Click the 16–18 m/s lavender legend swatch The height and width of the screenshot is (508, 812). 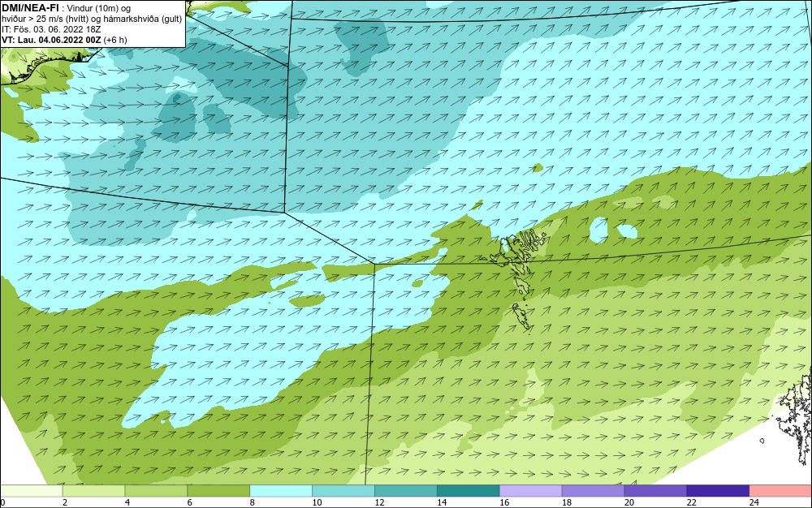[x=531, y=491]
